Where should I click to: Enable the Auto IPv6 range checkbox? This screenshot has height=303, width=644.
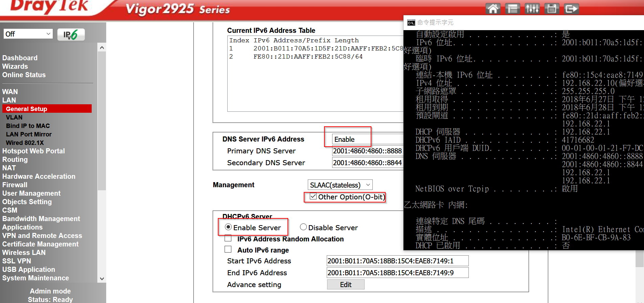tap(228, 250)
